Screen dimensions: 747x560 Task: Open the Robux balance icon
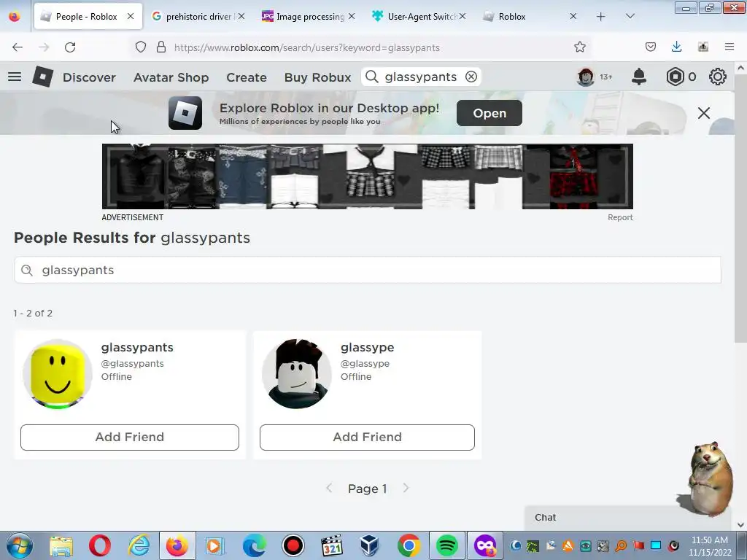(675, 77)
